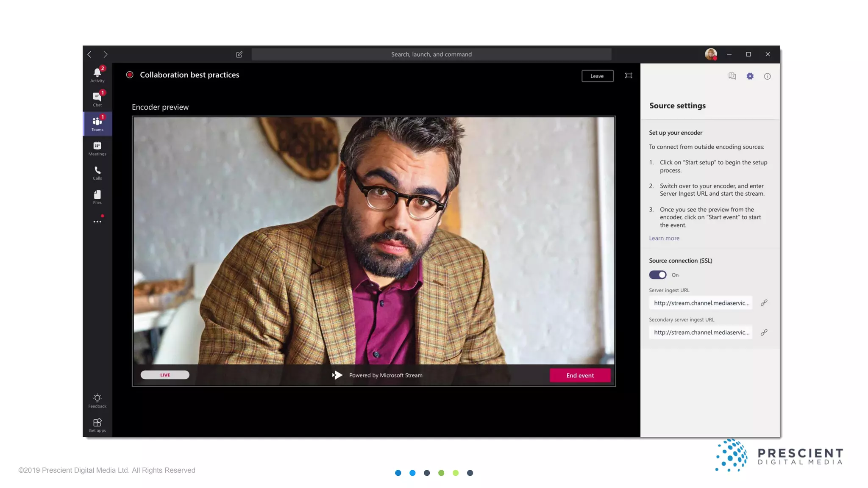Screen dimensions: 868x488
Task: Copy the Server ingest URL link icon
Action: [x=764, y=303]
